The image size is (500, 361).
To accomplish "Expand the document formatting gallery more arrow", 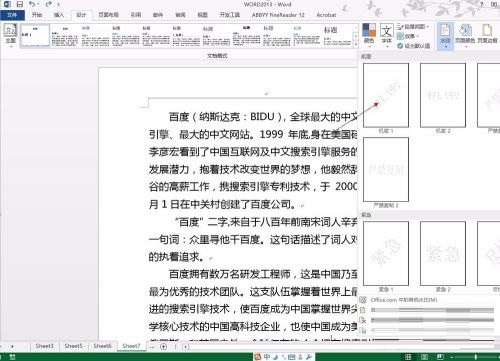I will (x=356, y=43).
